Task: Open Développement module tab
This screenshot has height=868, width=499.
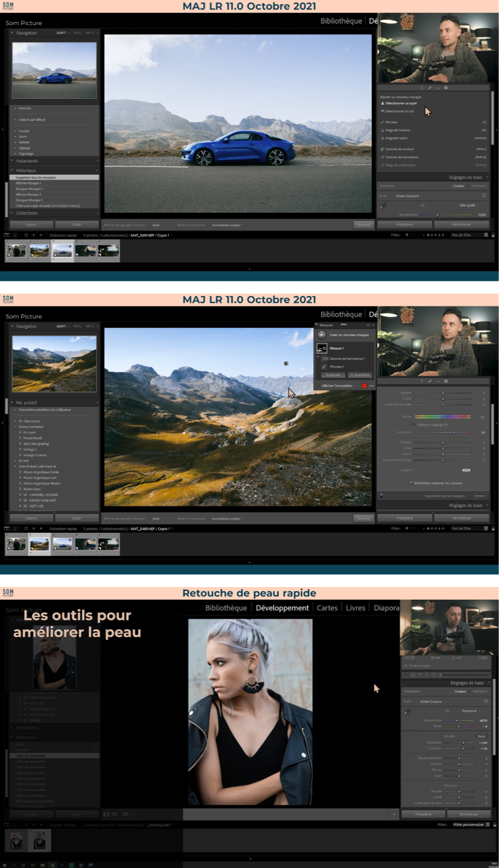Action: (x=282, y=608)
